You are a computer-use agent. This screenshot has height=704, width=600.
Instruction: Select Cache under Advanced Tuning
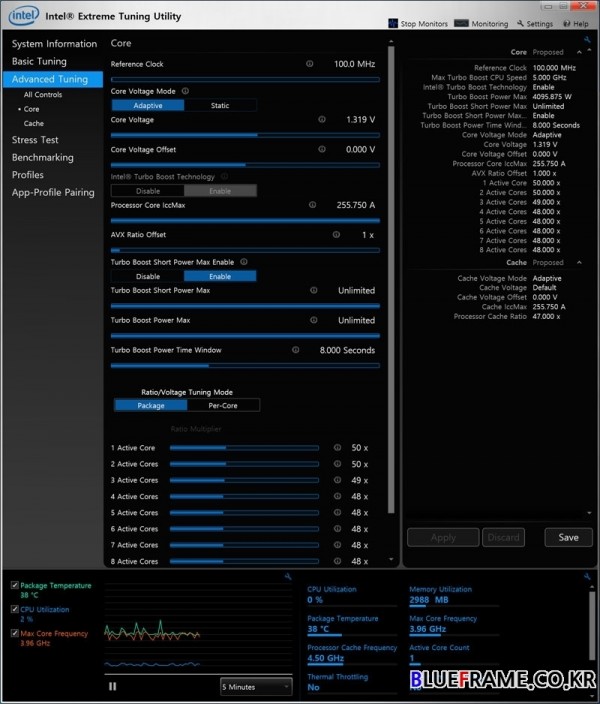(34, 123)
